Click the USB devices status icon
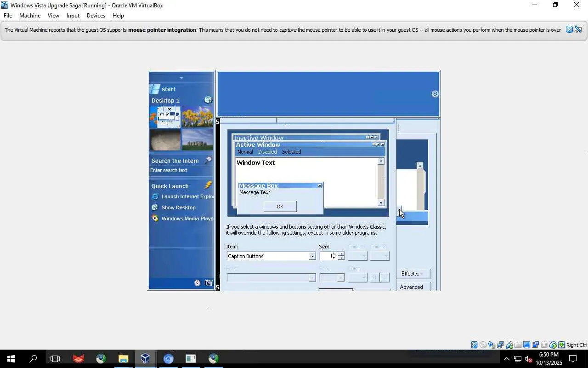 pyautogui.click(x=509, y=345)
